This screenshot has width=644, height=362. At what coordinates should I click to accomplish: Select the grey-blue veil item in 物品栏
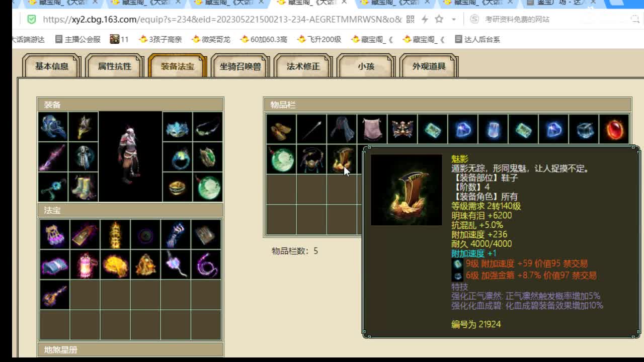(342, 129)
